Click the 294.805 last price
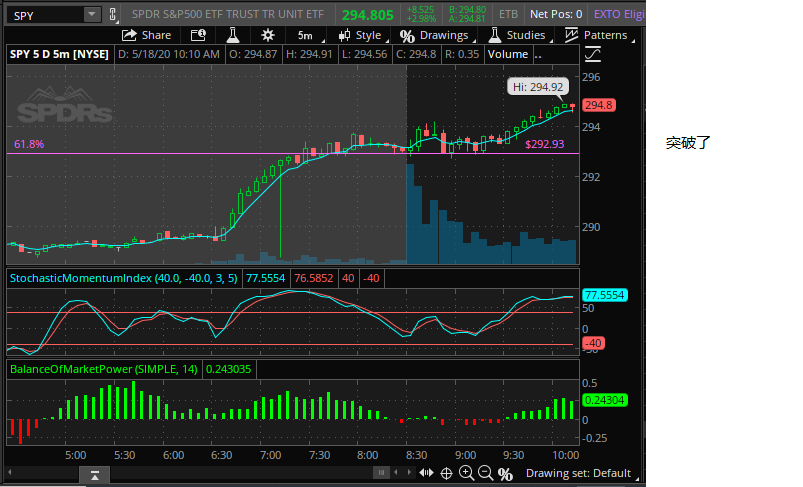 [367, 15]
